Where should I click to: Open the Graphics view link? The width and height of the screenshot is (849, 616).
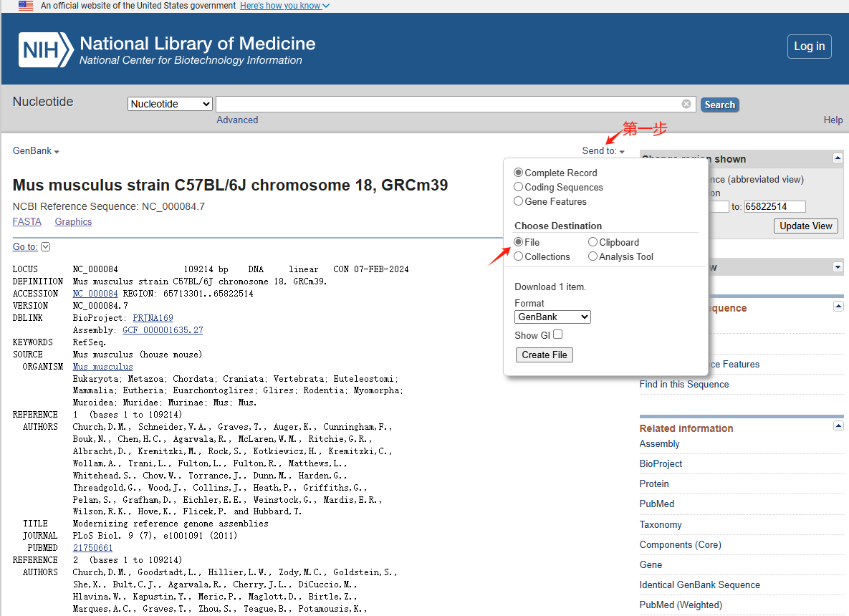[x=73, y=221]
